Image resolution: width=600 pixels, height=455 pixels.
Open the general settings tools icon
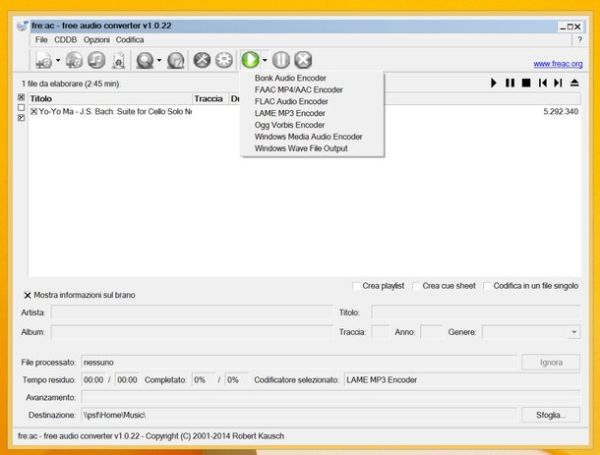point(201,61)
